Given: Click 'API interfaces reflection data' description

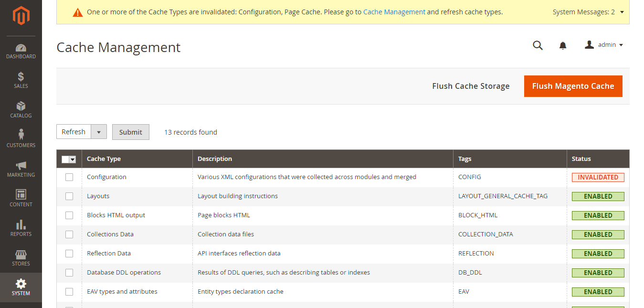Looking at the screenshot, I should [x=239, y=254].
